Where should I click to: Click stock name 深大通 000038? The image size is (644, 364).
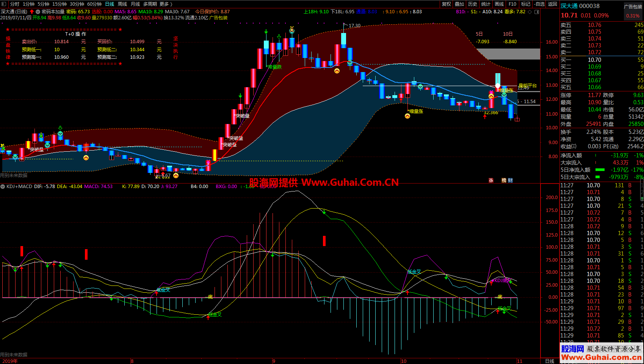click(580, 6)
